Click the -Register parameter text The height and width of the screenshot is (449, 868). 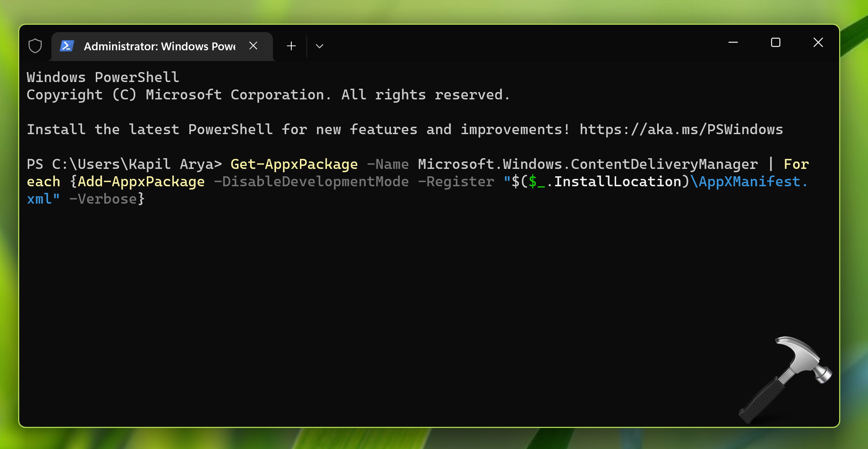coord(456,182)
